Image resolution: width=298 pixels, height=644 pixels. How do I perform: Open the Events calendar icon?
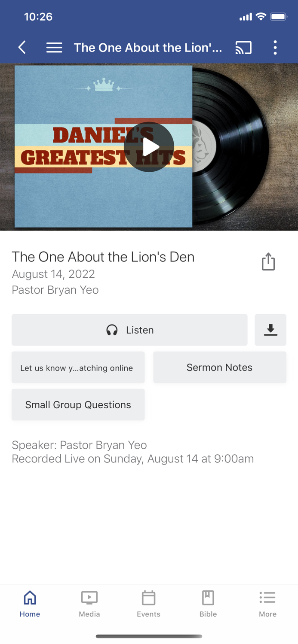click(x=148, y=597)
